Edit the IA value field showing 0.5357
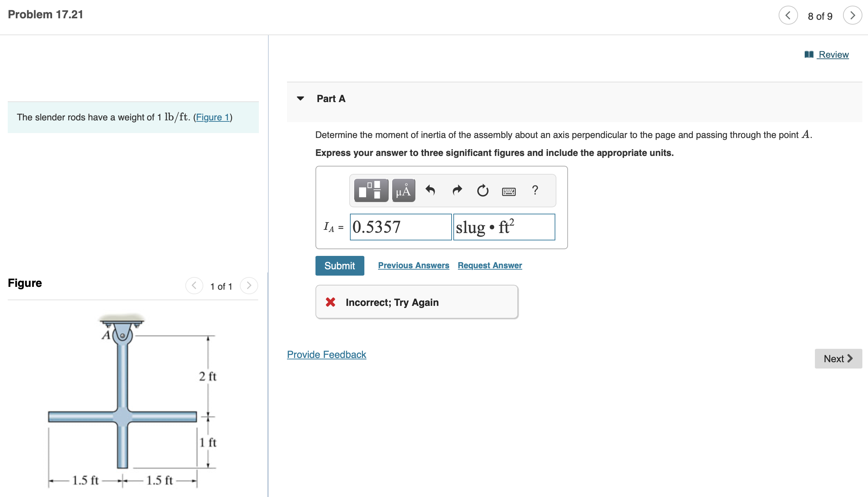 pyautogui.click(x=401, y=227)
